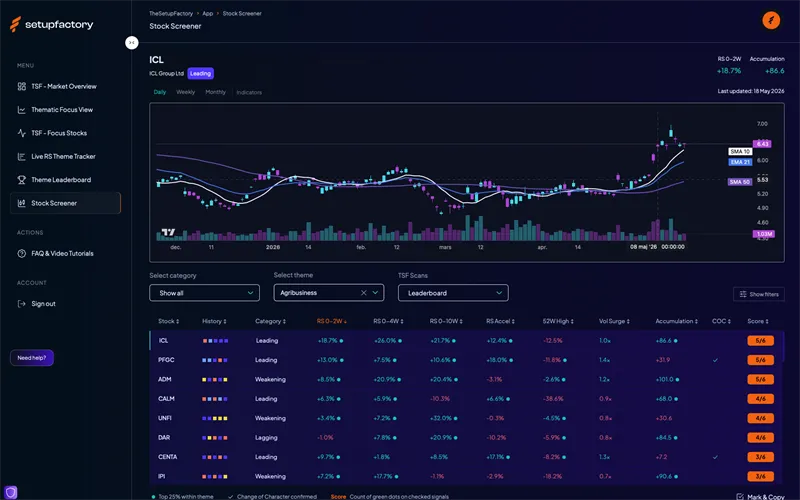Sort table by COC column
Screen dimensions: 800x500
[x=721, y=321]
